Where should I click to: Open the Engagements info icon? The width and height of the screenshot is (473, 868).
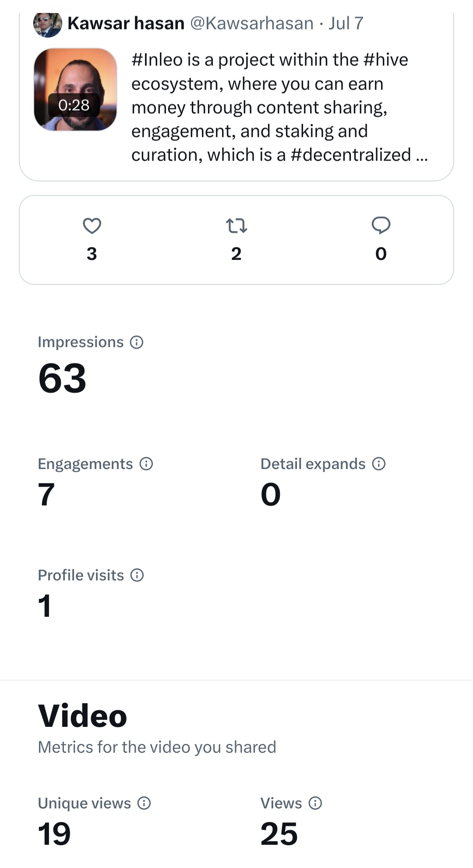[146, 464]
